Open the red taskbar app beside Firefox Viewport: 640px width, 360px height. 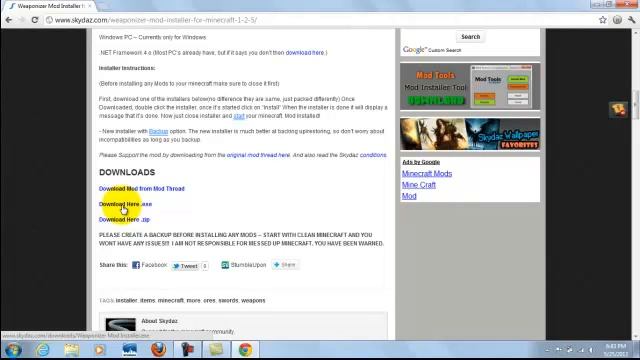pos(187,350)
